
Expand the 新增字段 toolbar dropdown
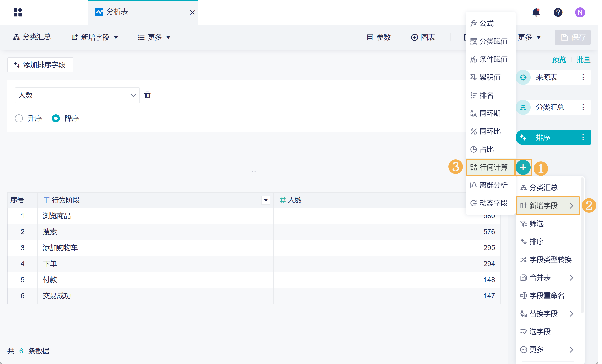point(95,37)
